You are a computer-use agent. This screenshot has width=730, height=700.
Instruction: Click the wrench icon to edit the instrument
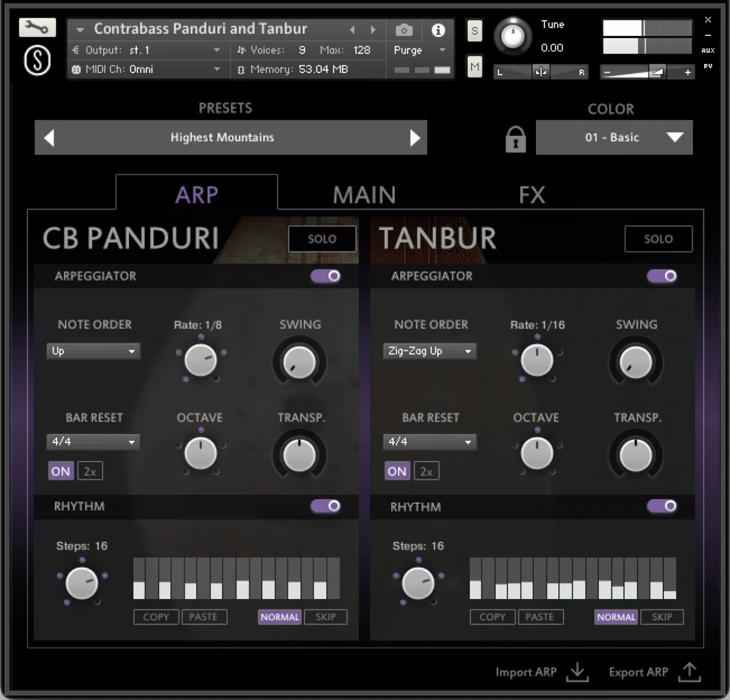(36, 27)
